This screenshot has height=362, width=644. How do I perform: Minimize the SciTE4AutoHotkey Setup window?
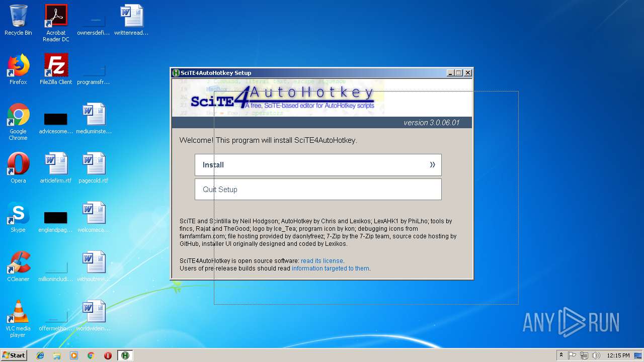[450, 73]
